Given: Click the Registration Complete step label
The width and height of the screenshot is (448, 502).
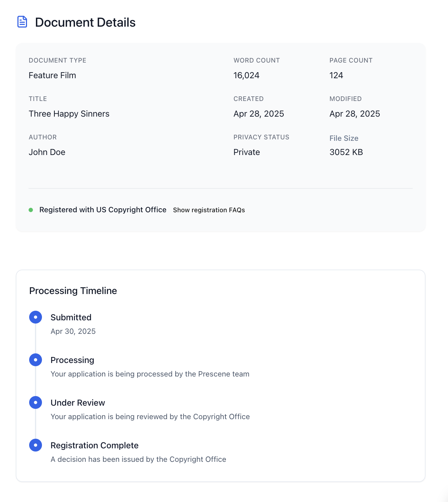Looking at the screenshot, I should [x=95, y=445].
